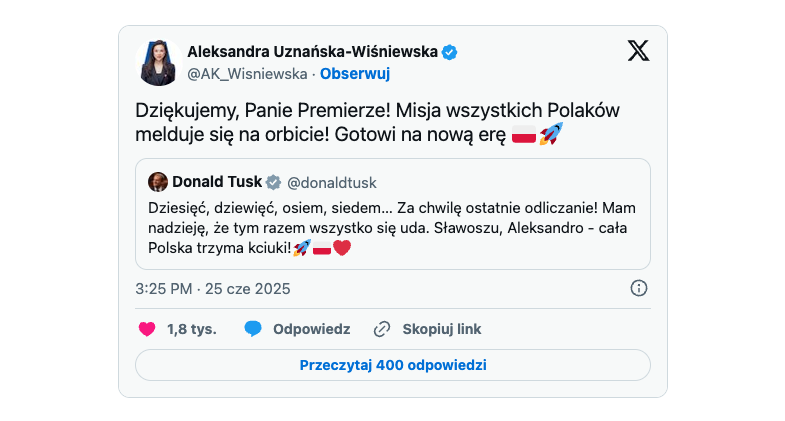
Task: Click the Odpowiedz reply label
Action: click(x=311, y=329)
